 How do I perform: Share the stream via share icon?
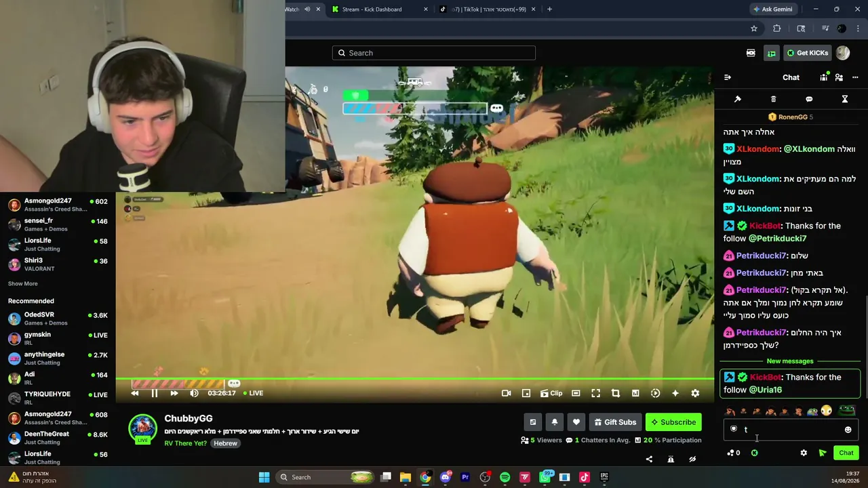[x=649, y=459]
